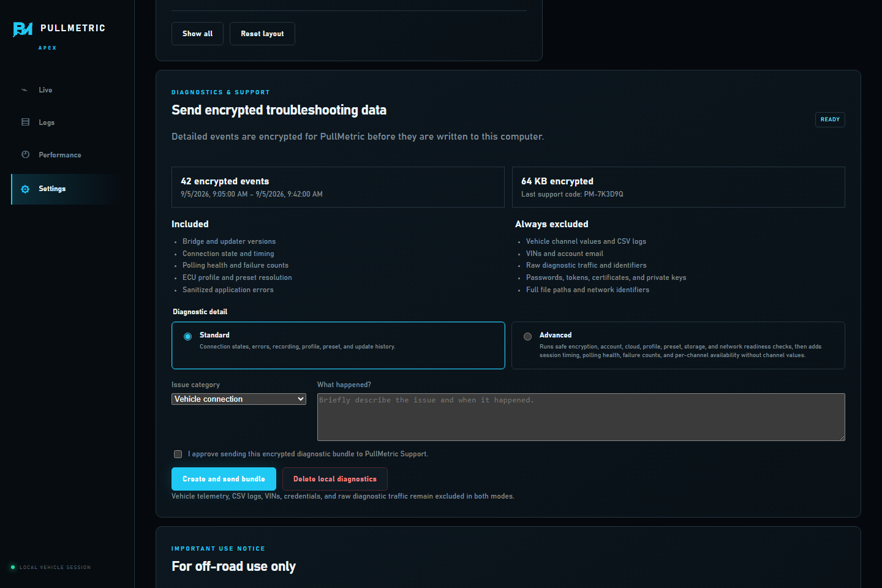The image size is (882, 588).
Task: Click the IMPORTANT USE NOTICE label
Action: [x=218, y=549]
